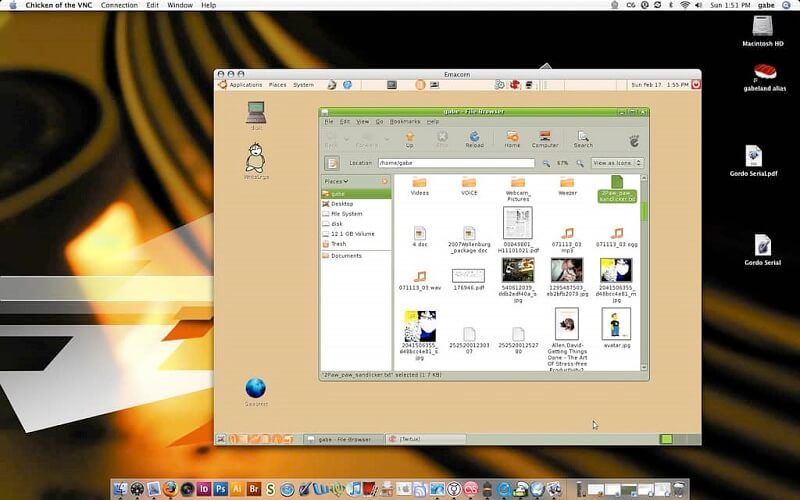The height and width of the screenshot is (500, 800).
Task: Open the Go menu in File Browser
Action: pyautogui.click(x=379, y=121)
